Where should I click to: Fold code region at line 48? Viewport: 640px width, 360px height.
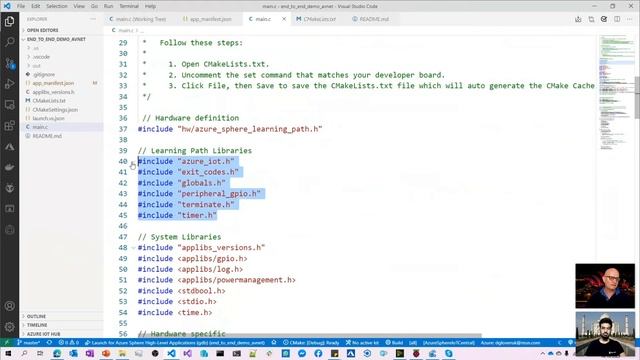point(133,248)
